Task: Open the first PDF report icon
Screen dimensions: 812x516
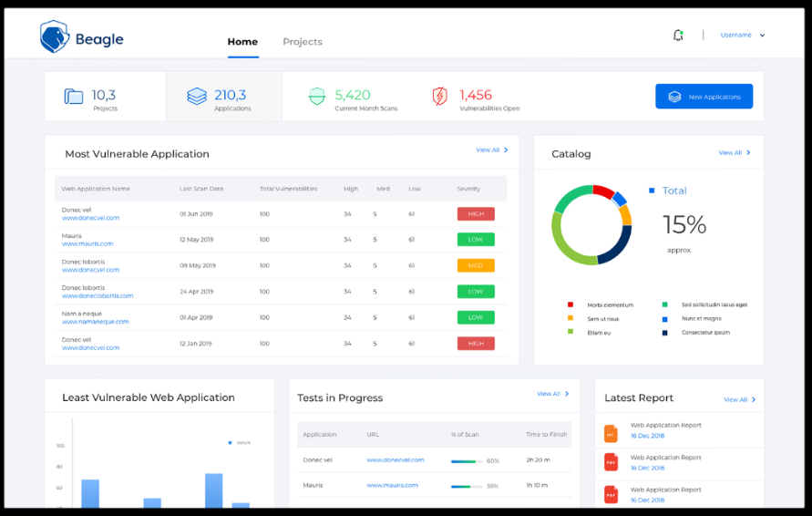Action: click(612, 462)
